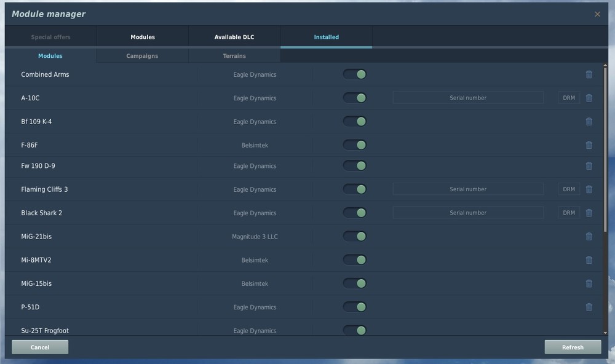This screenshot has height=364, width=615.
Task: Select the Terrains sub-tab
Action: click(234, 56)
